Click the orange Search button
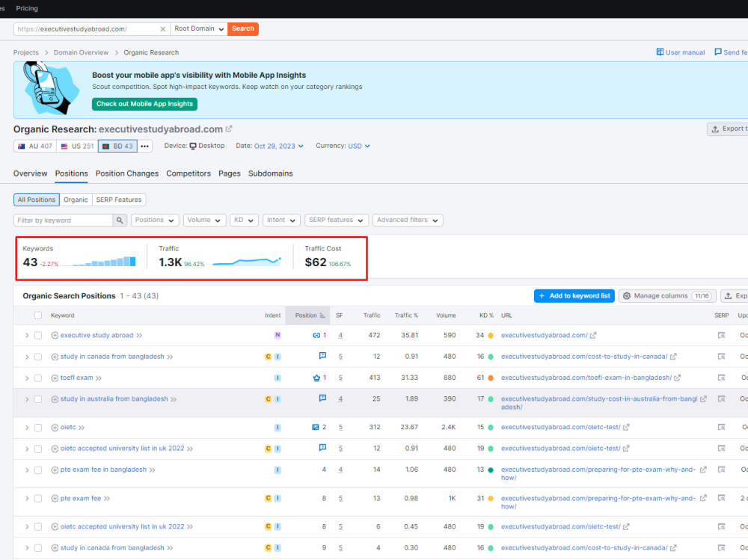748x560 pixels. point(243,29)
